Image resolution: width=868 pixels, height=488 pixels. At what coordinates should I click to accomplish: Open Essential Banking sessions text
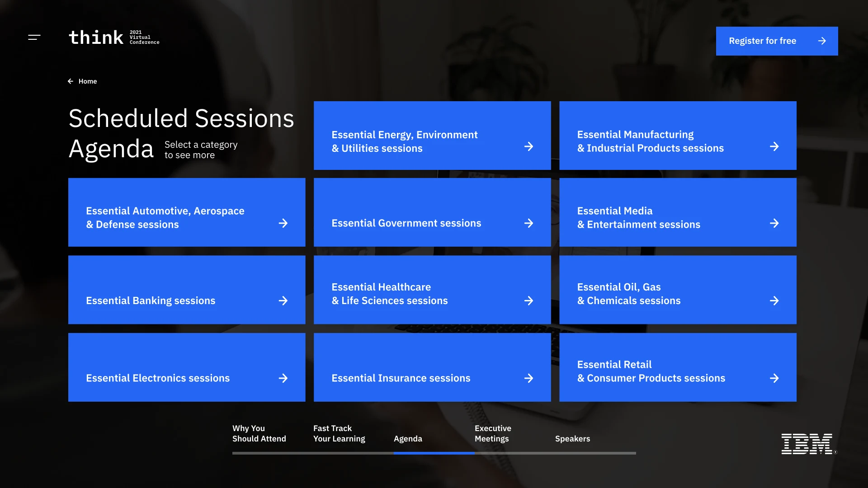(151, 301)
